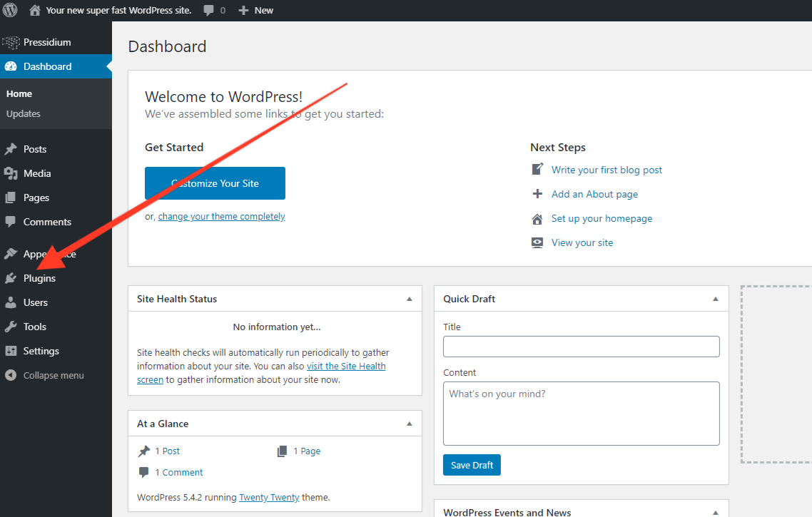Image resolution: width=812 pixels, height=517 pixels.
Task: Select Dashboard in the sidebar
Action: [x=56, y=66]
